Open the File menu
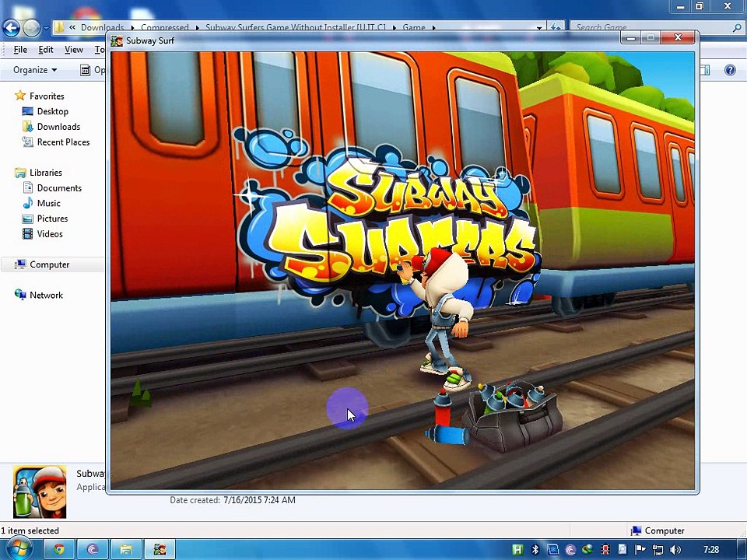The height and width of the screenshot is (560, 747). click(x=20, y=50)
